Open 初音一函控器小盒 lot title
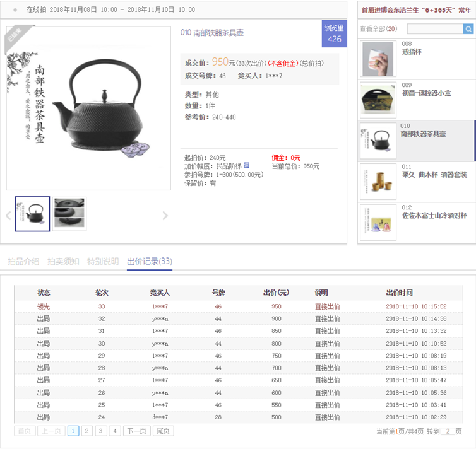Image resolution: width=476 pixels, height=449 pixels. pos(427,93)
